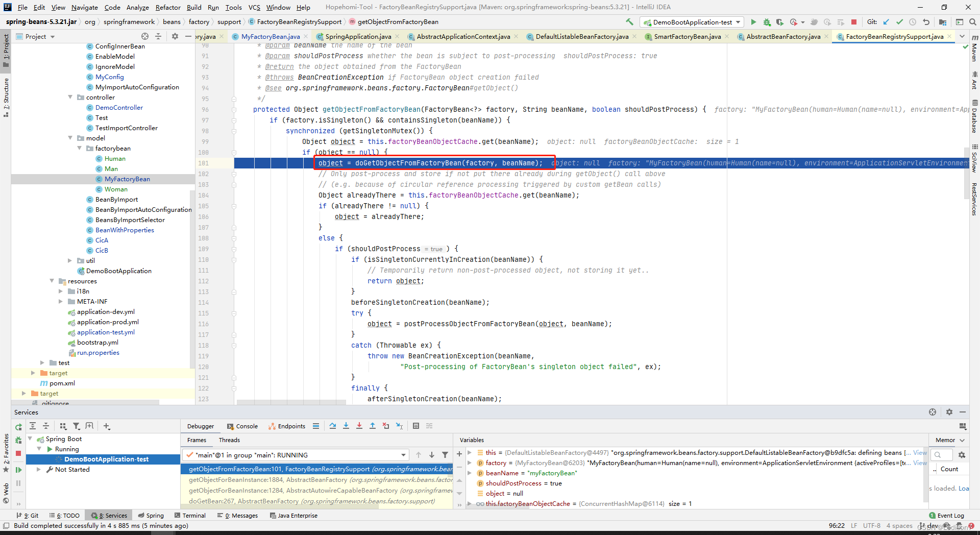Open Spring tool window button
The width and height of the screenshot is (980, 535).
151,516
